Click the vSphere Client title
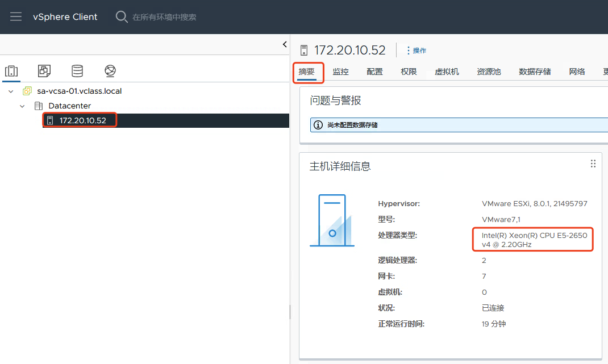This screenshot has width=608, height=364. coord(65,16)
